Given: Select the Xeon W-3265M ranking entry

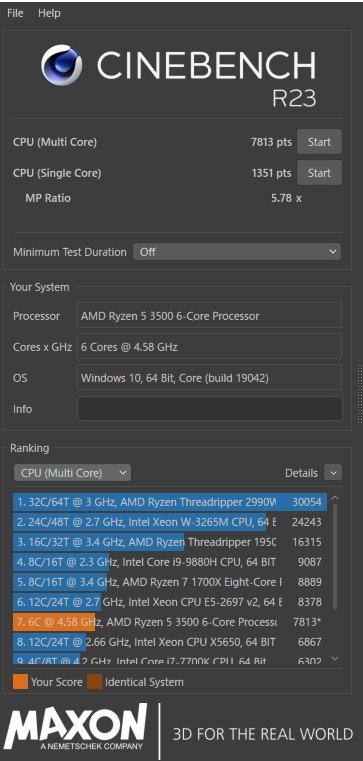Looking at the screenshot, I should (x=169, y=522).
